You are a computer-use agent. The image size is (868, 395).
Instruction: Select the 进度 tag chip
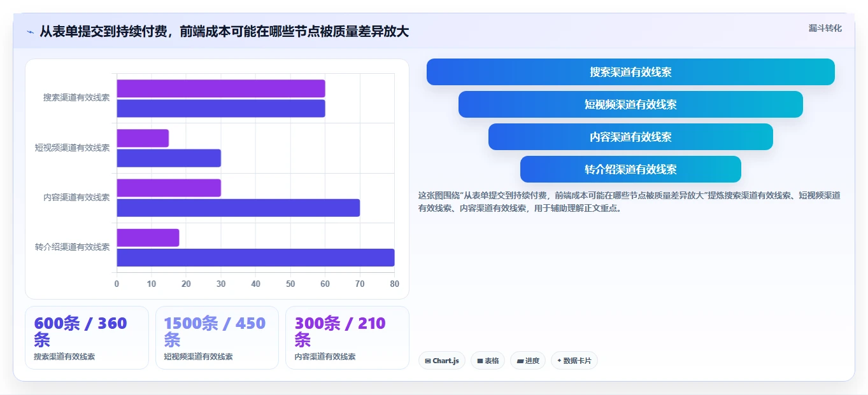(x=528, y=361)
